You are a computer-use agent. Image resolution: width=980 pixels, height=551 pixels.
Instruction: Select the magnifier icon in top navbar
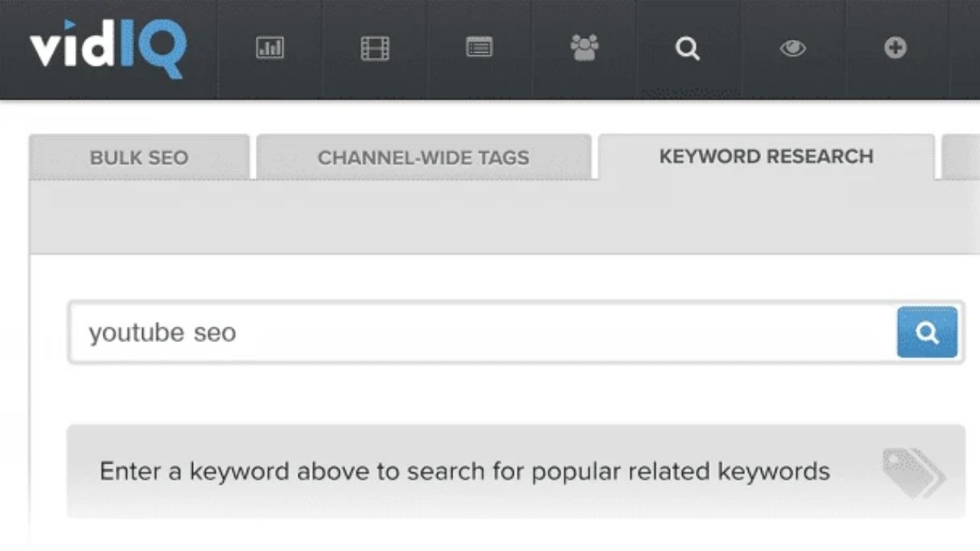click(x=688, y=49)
